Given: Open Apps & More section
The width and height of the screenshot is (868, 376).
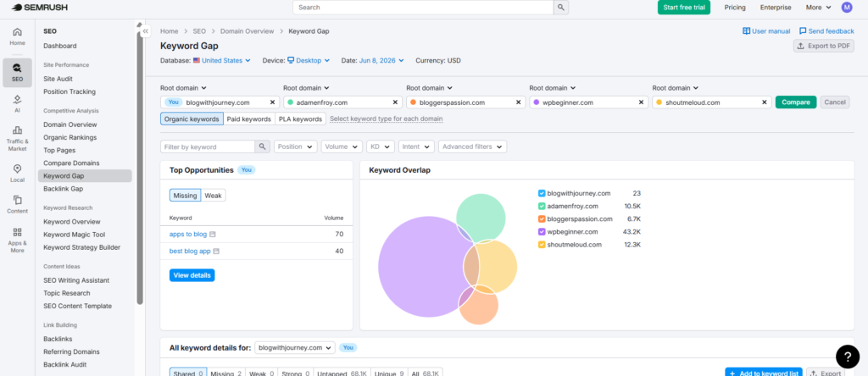Looking at the screenshot, I should tap(17, 240).
